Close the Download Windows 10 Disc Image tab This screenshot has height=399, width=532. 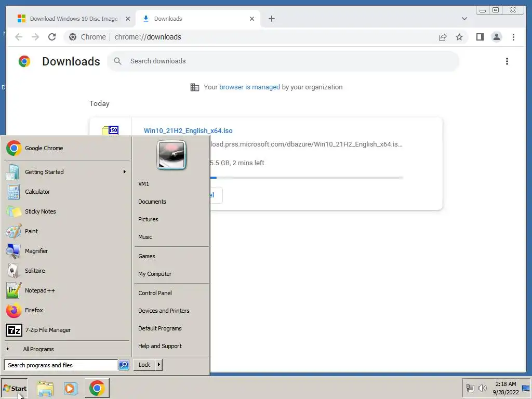tap(128, 19)
